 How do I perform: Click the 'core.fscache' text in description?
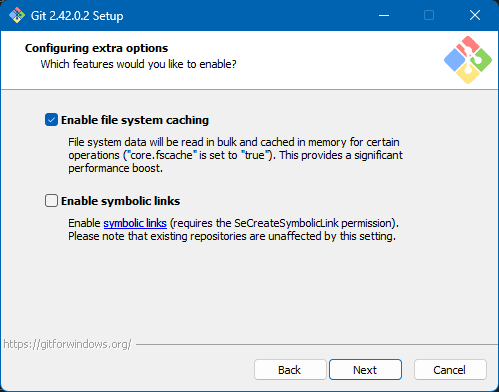[x=161, y=155]
